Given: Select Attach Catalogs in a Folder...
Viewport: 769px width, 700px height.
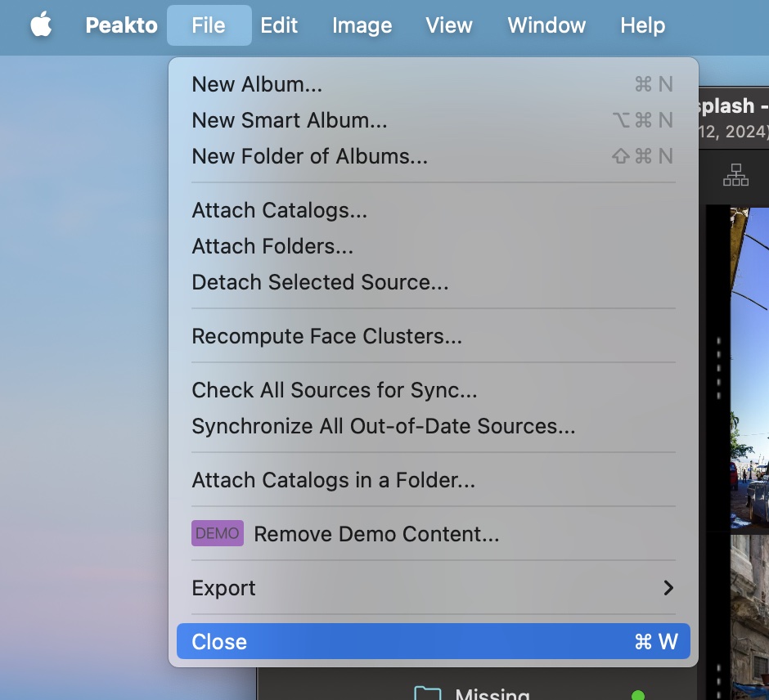Looking at the screenshot, I should tap(434, 480).
